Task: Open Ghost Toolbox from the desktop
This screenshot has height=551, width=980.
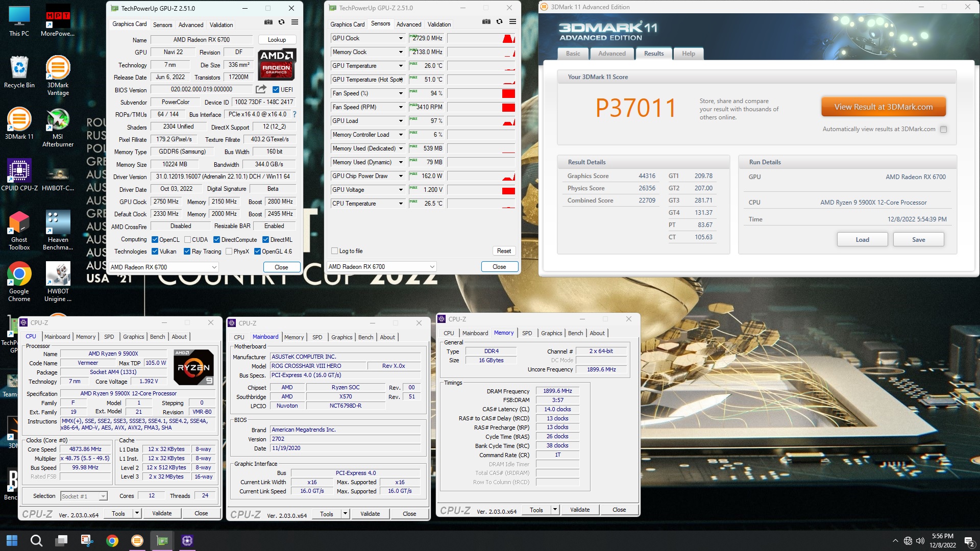Action: [19, 230]
